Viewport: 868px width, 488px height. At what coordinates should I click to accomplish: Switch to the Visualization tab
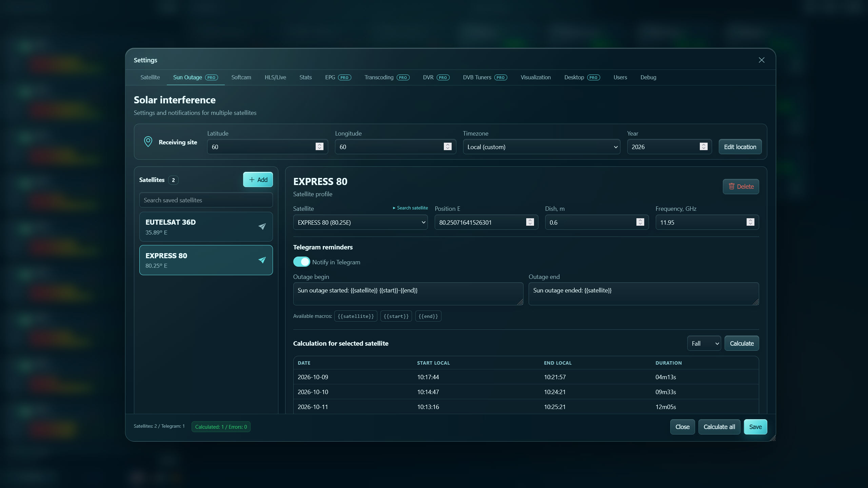pos(536,77)
